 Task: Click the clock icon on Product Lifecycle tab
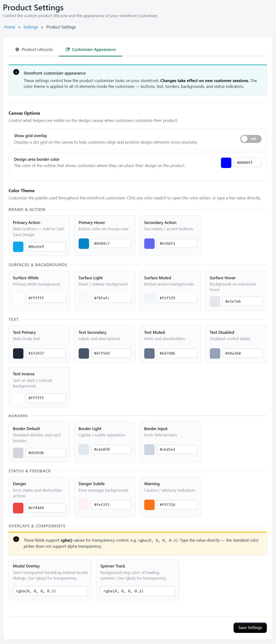[x=17, y=49]
